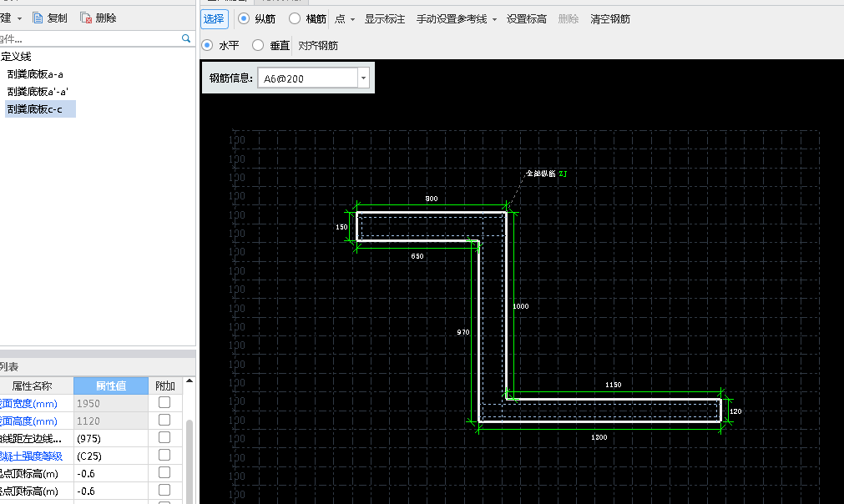
Task: Open the 钢筋信息 combo box arrow
Action: pyautogui.click(x=364, y=78)
